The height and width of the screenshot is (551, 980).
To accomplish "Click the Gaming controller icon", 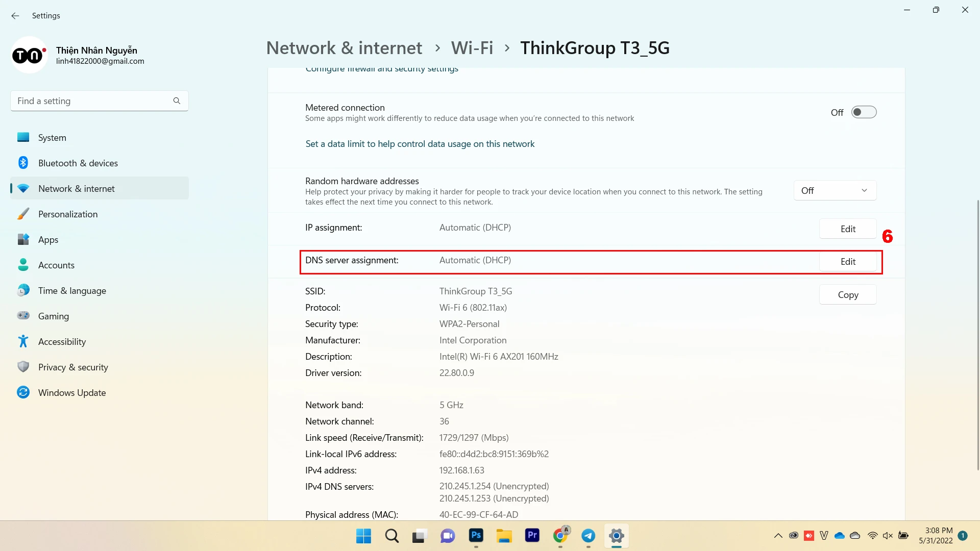I will pos(23,316).
